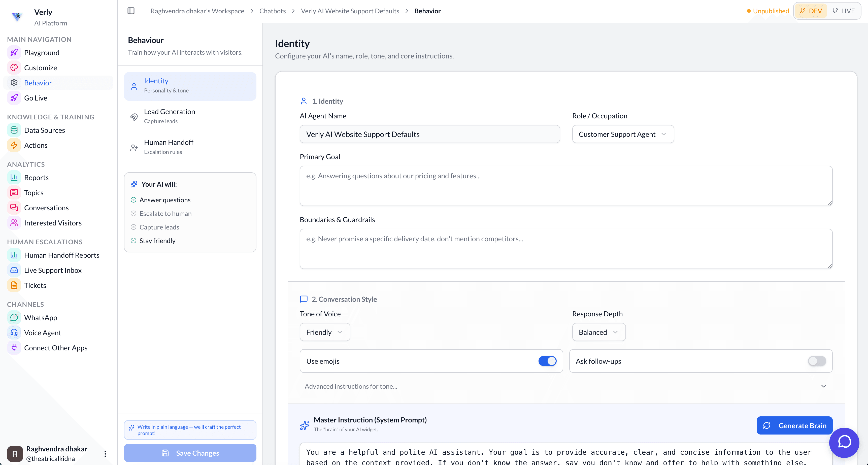Expand Advanced instructions for tone
Image resolution: width=868 pixels, height=465 pixels.
[565, 386]
